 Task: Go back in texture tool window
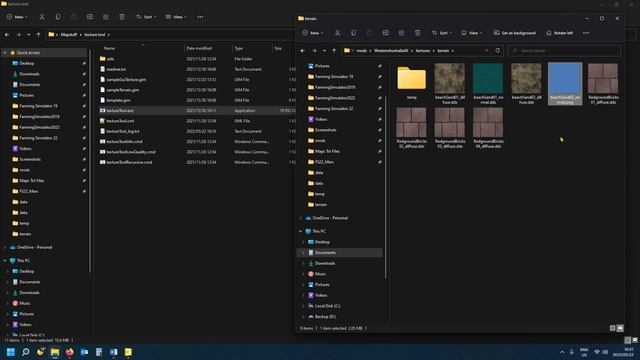7,35
